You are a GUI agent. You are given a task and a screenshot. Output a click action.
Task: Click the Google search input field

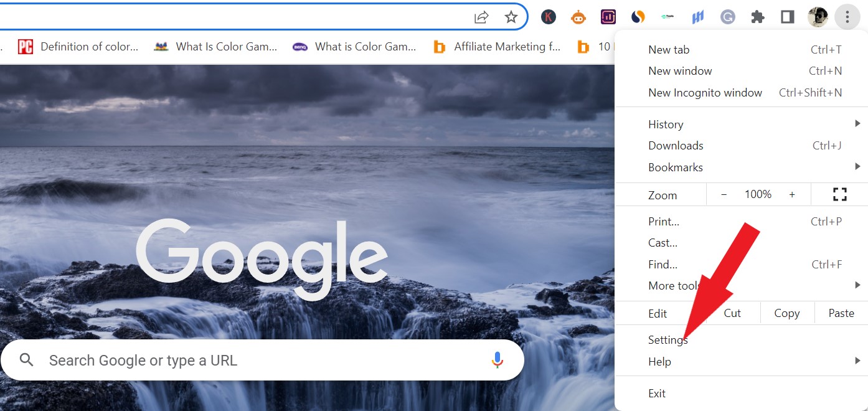(249, 360)
